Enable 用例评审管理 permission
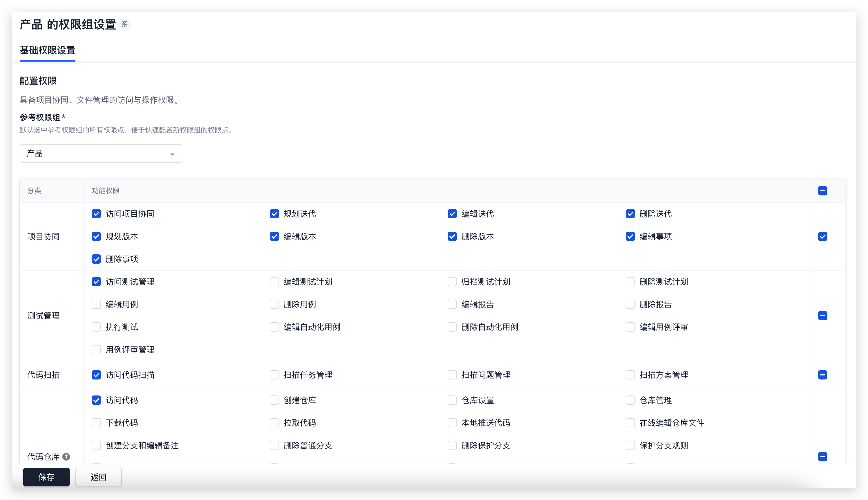Viewport: 868px width, 500px height. [96, 350]
